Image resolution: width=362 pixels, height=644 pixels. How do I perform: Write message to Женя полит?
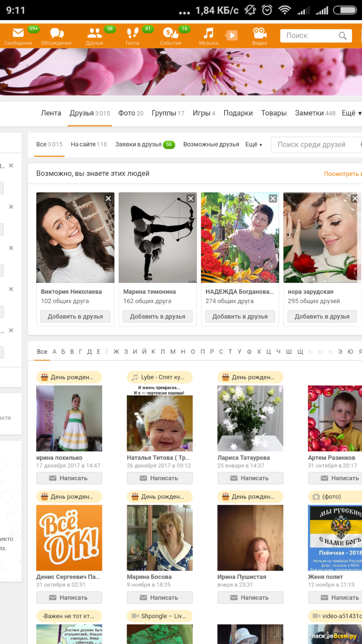pos(335,598)
